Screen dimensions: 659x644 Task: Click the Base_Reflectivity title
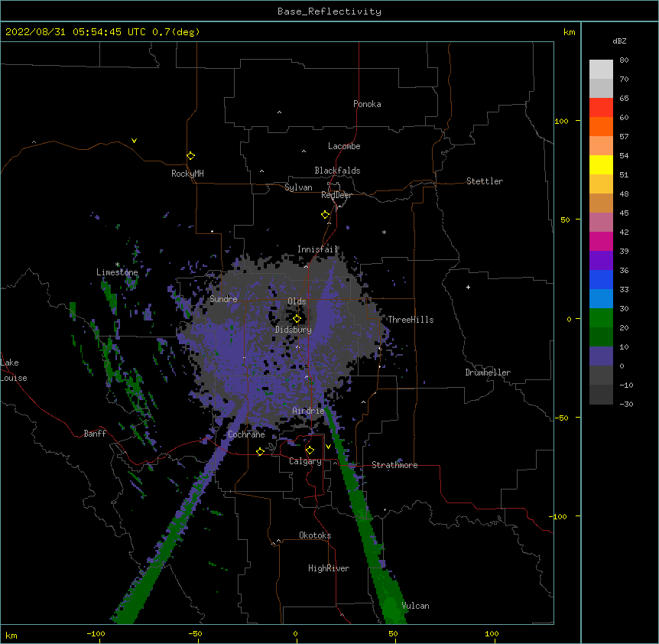[329, 11]
